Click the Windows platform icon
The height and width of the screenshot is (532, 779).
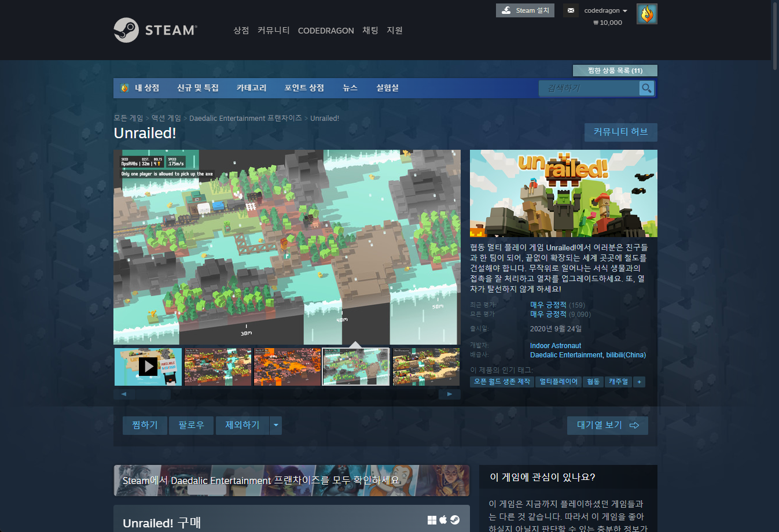click(432, 520)
